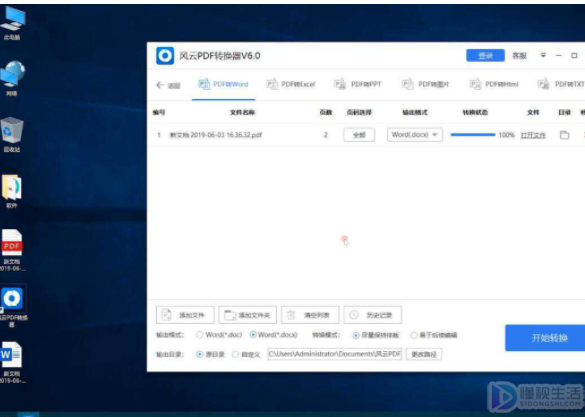Click 添加文件夹 add folder button

(247, 315)
